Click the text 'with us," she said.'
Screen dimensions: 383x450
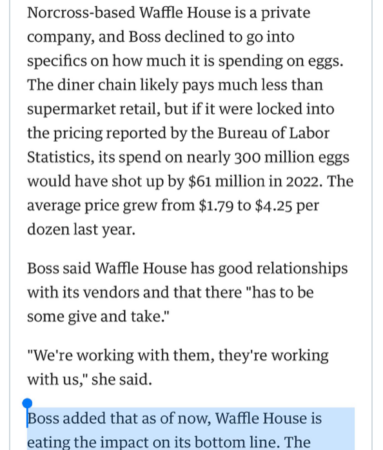89,379
